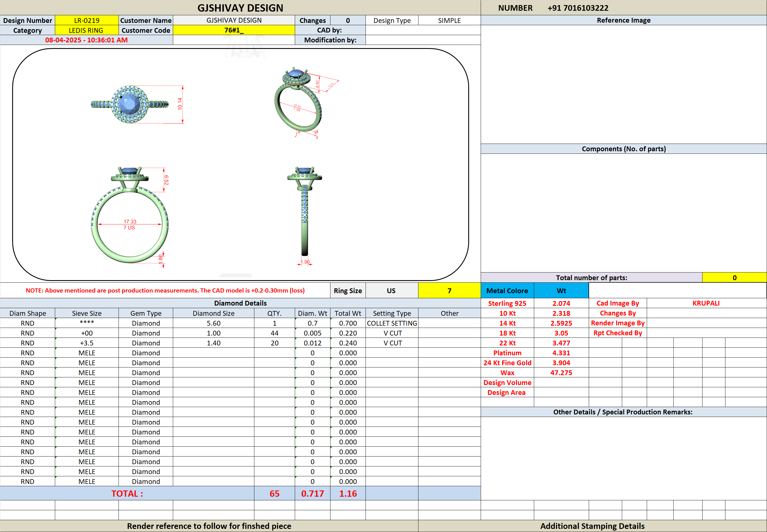Image resolution: width=767 pixels, height=532 pixels.
Task: Click the blue Metal Colore header
Action: (x=507, y=291)
